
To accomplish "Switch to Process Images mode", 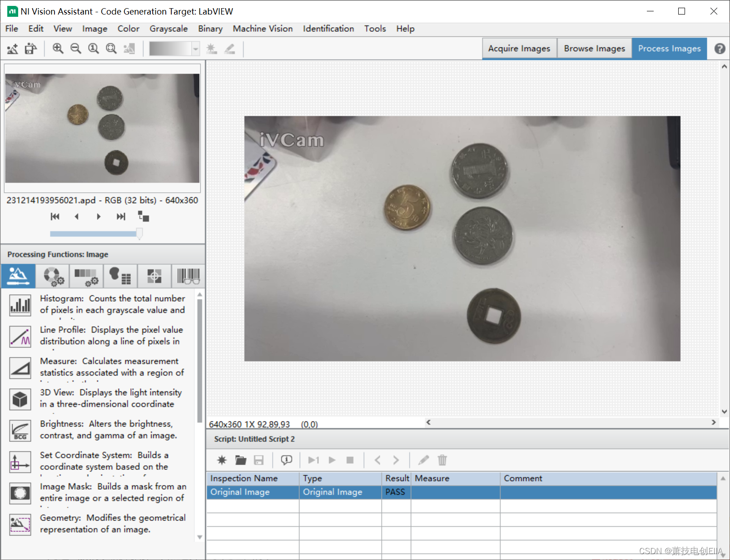I will point(669,49).
